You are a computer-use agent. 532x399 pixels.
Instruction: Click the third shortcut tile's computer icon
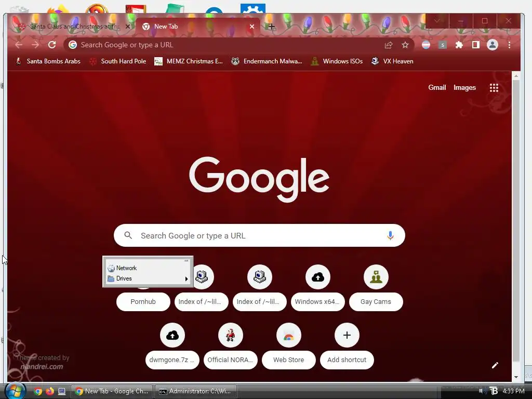[260, 277]
